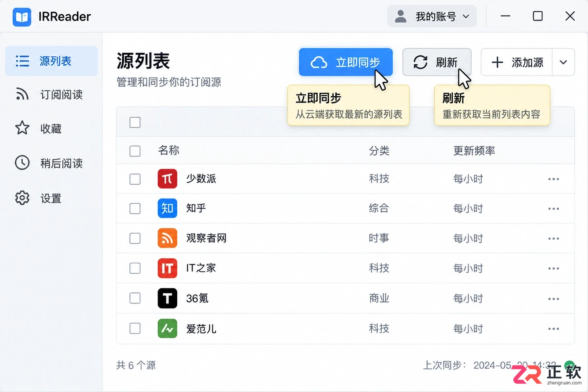Toggle the topmost select-all checkbox
The image size is (588, 392).
(135, 122)
